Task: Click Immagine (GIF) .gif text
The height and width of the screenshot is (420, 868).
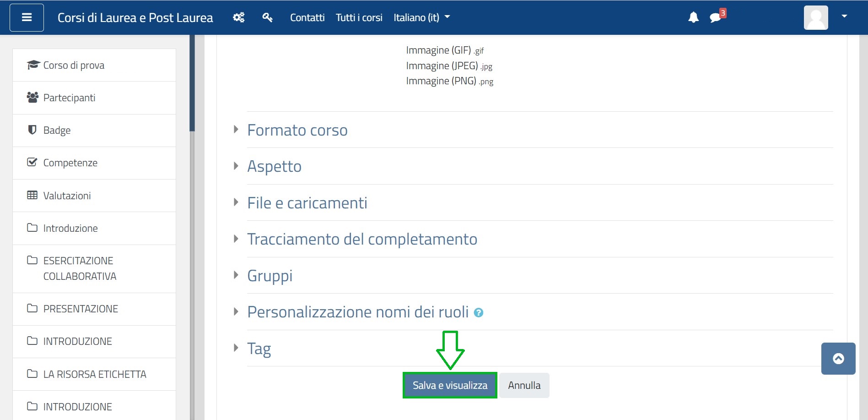Action: coord(445,50)
